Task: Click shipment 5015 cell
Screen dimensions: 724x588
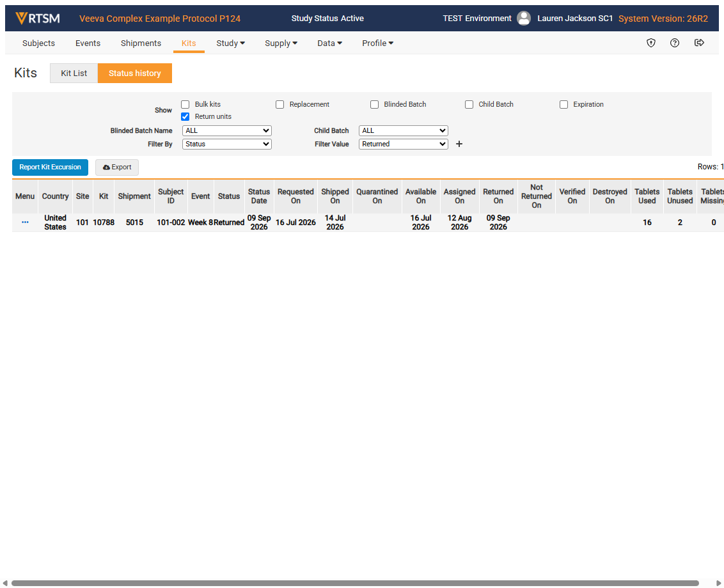Action: pyautogui.click(x=134, y=222)
